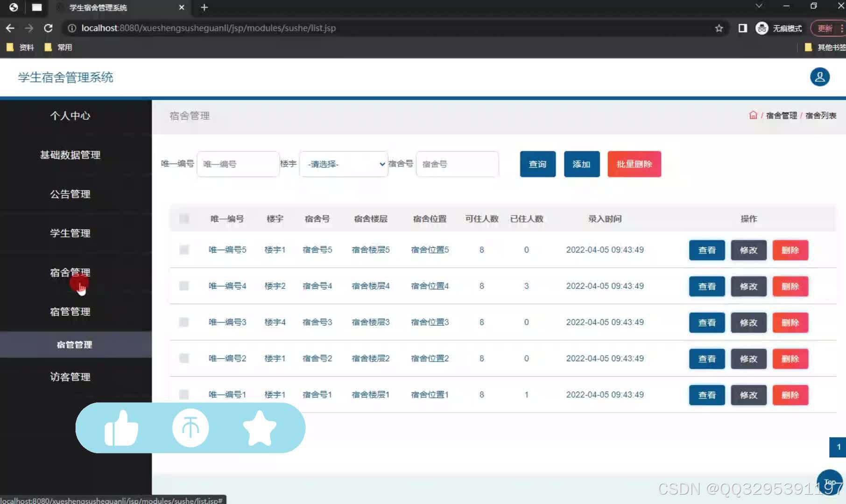
Task: Open the 资料 bookmark folder
Action: [20, 47]
